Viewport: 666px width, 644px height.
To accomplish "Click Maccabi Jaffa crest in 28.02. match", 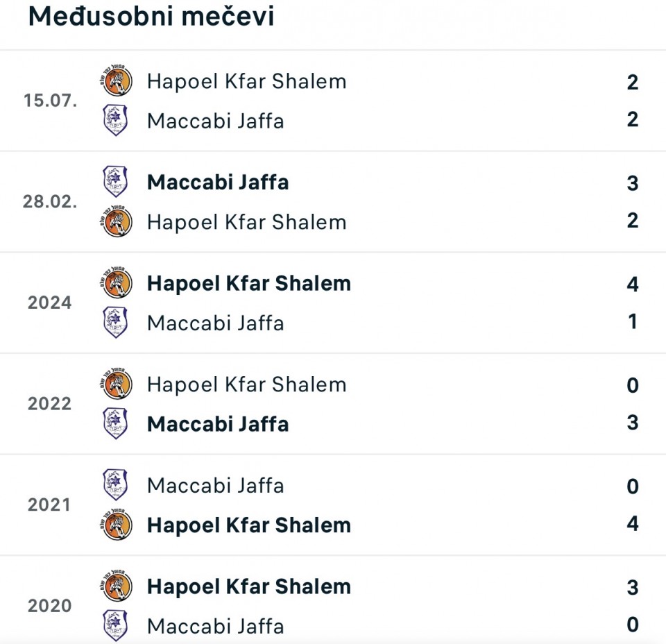I will click(116, 183).
